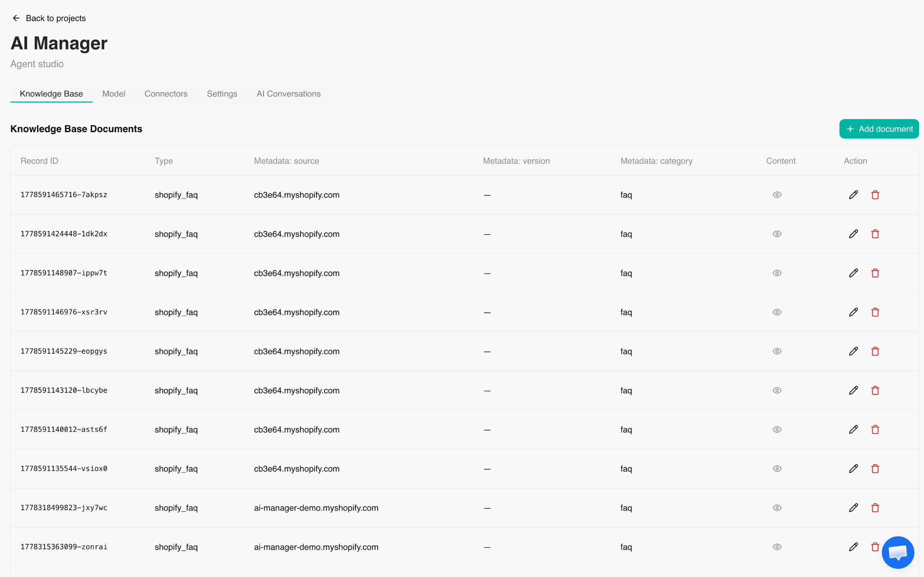Viewport: 924px width, 577px height.
Task: Click eye icon for record 1778591140012-asts6f
Action: pos(777,429)
